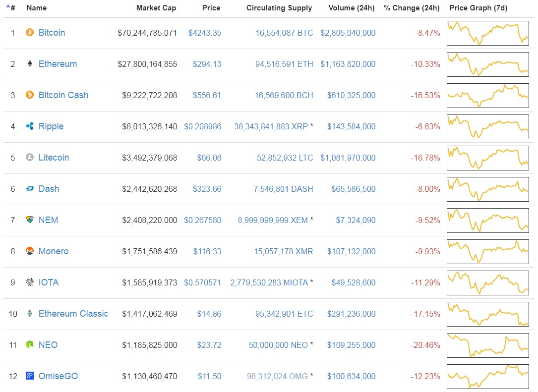Open the Litecoin name link
The width and height of the screenshot is (538, 392).
(x=54, y=158)
